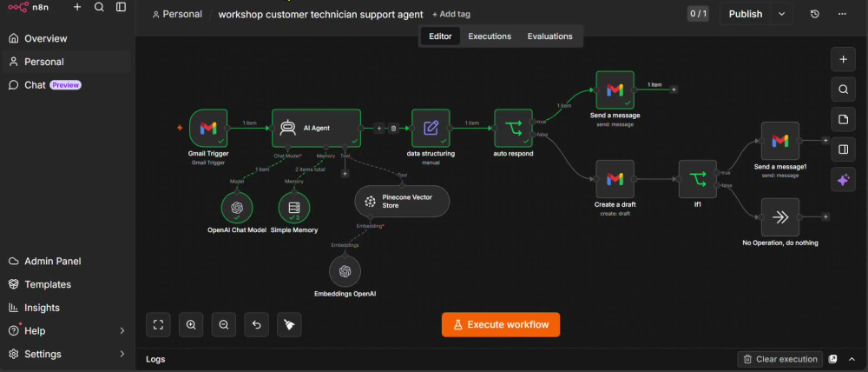Viewport: 868px width, 372px height.
Task: Pop out Logs panel
Action: 833,359
